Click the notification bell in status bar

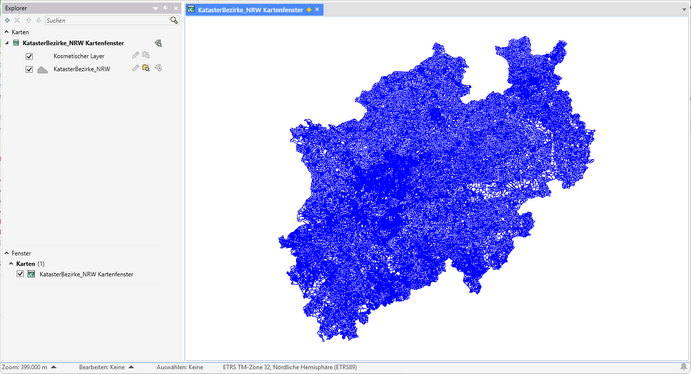click(x=684, y=367)
